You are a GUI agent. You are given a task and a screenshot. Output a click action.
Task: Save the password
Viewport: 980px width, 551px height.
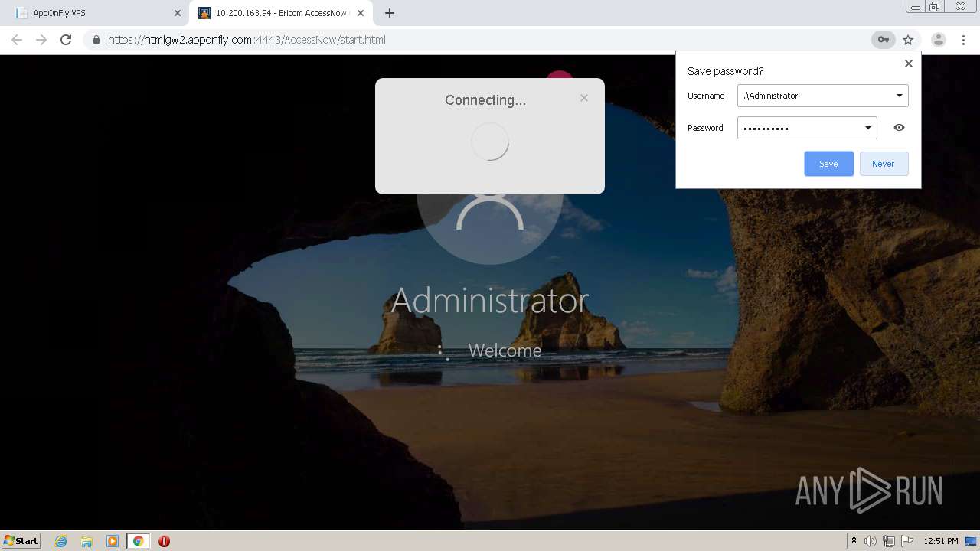click(x=828, y=164)
